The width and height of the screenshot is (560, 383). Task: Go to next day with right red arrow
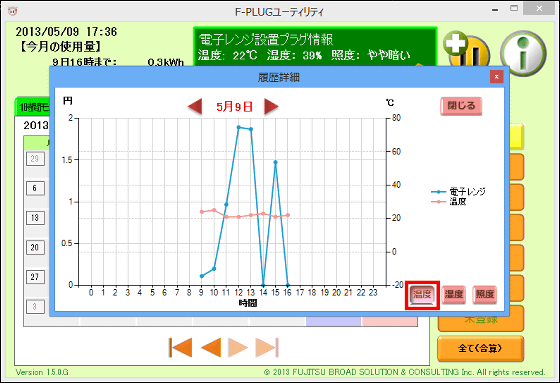(x=271, y=106)
